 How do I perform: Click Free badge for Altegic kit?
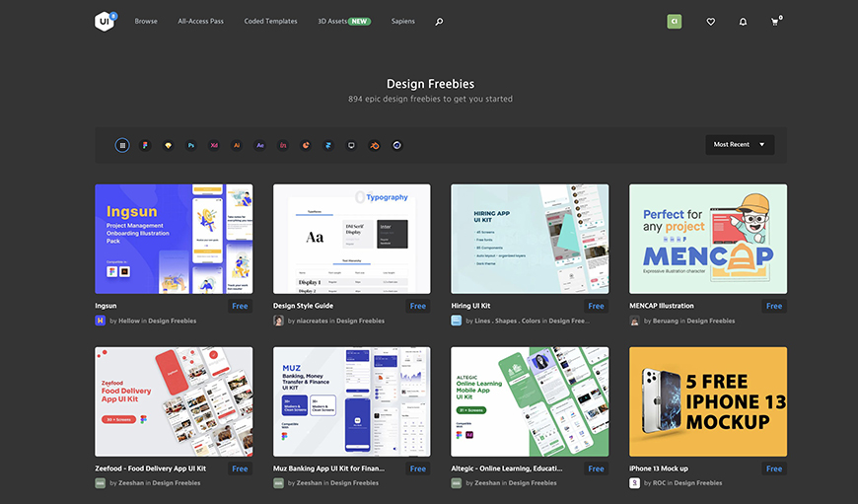[x=596, y=468]
